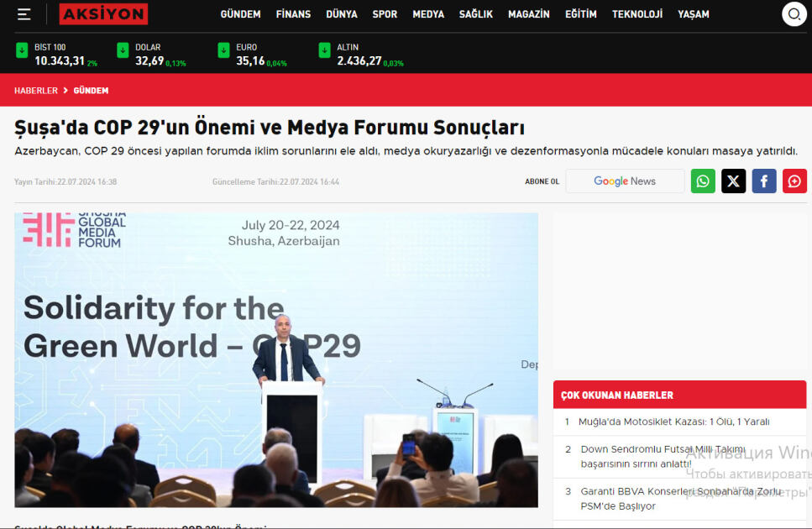The height and width of the screenshot is (529, 812).
Task: Open the Muğla'da Motosiklet Kazası news item
Action: (x=673, y=422)
